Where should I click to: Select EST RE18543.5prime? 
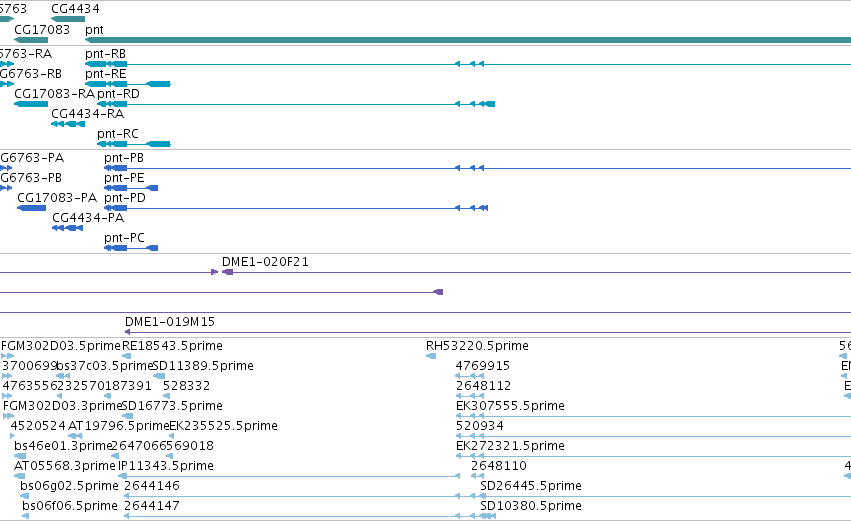click(126, 356)
